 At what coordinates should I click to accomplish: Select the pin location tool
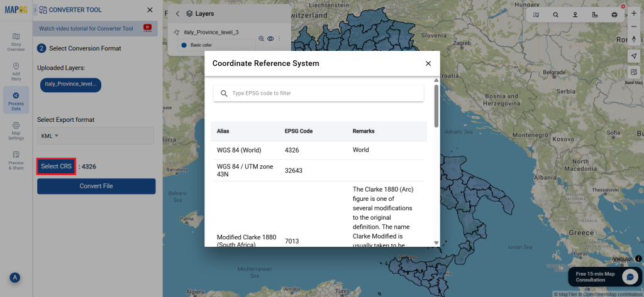point(575,15)
